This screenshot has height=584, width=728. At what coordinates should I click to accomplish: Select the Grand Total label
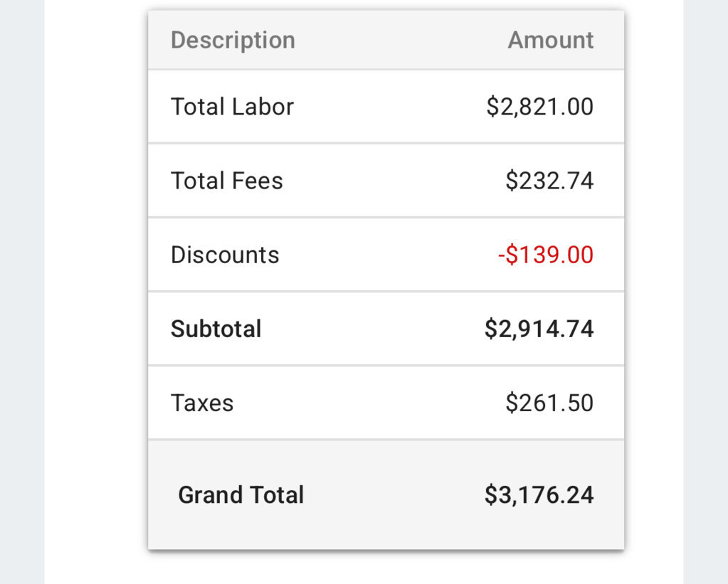[x=241, y=495]
